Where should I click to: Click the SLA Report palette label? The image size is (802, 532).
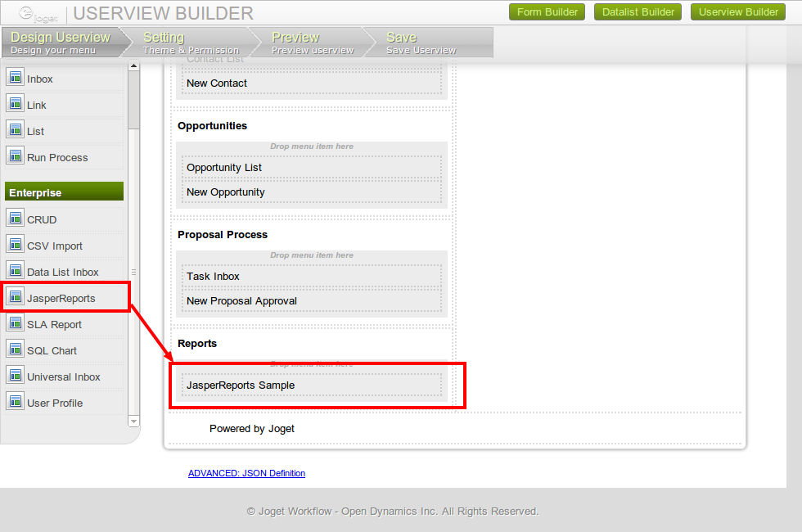(x=54, y=324)
